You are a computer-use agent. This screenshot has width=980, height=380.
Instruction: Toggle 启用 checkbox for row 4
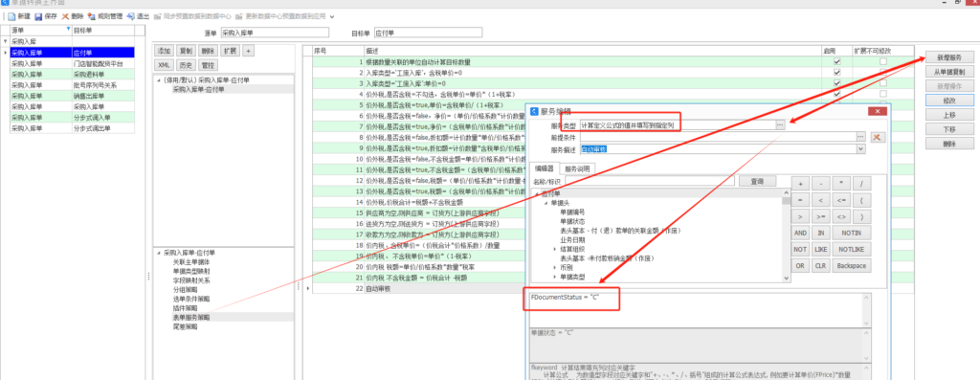pos(836,94)
